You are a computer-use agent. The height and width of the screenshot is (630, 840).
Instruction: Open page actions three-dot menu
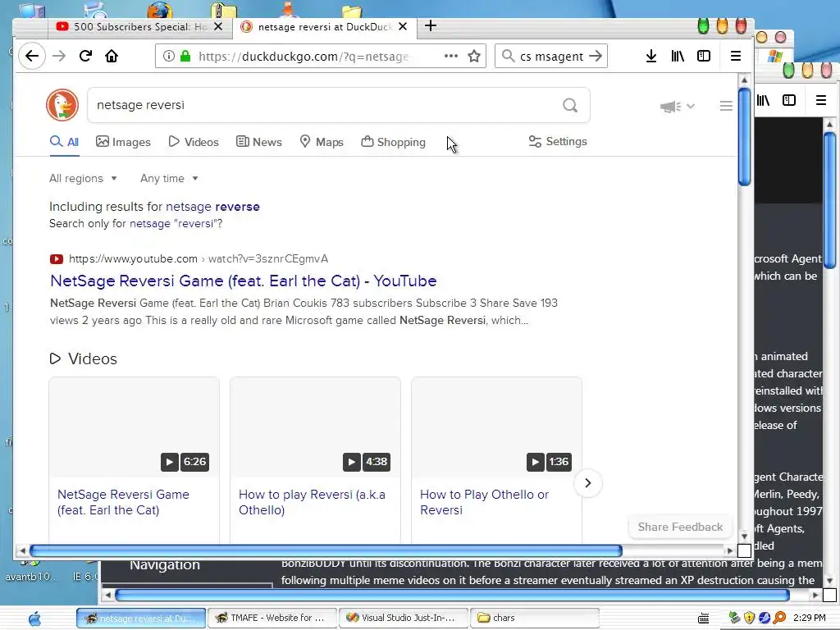pos(451,57)
